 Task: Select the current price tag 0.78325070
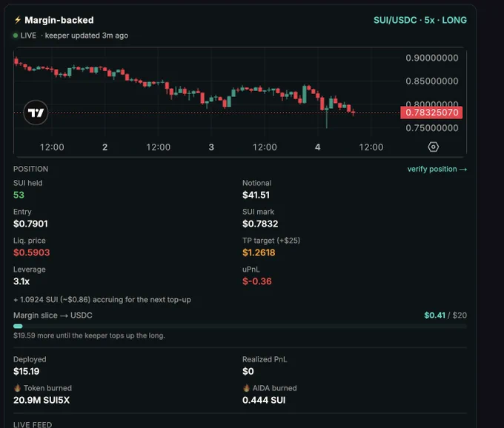click(x=431, y=113)
